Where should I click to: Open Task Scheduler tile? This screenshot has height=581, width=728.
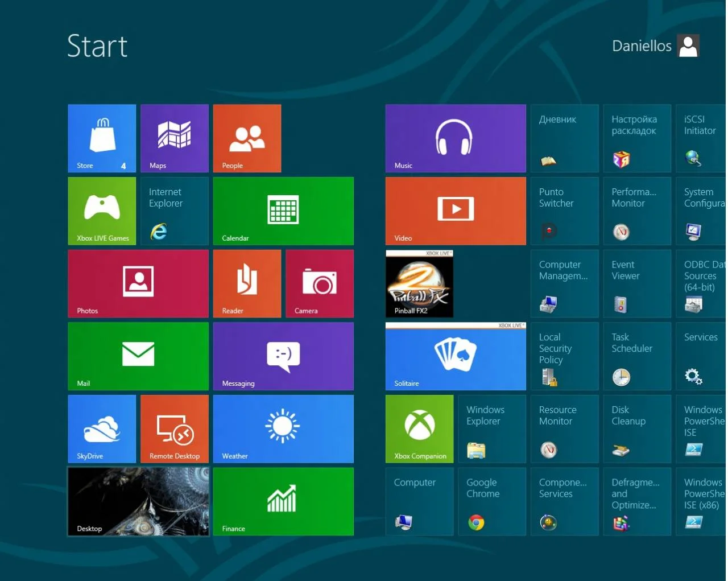click(x=637, y=356)
